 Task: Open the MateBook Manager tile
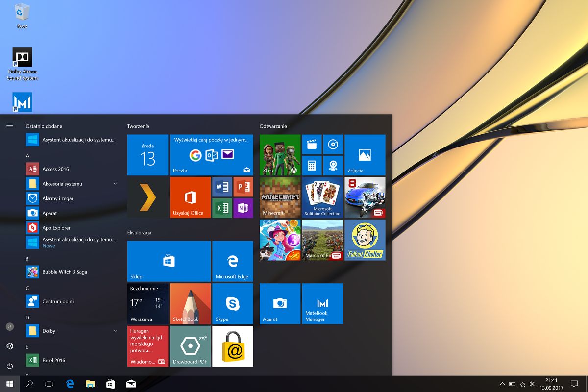[x=322, y=303]
